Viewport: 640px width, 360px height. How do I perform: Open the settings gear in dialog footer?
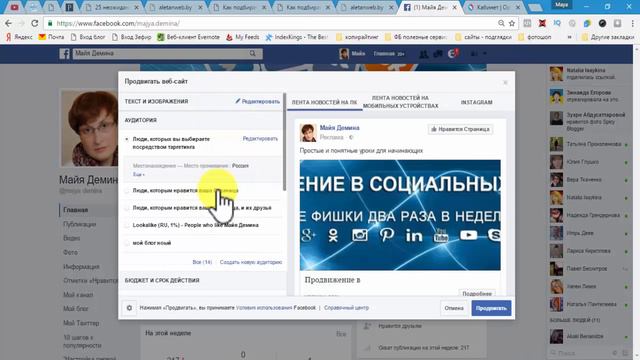pos(129,308)
